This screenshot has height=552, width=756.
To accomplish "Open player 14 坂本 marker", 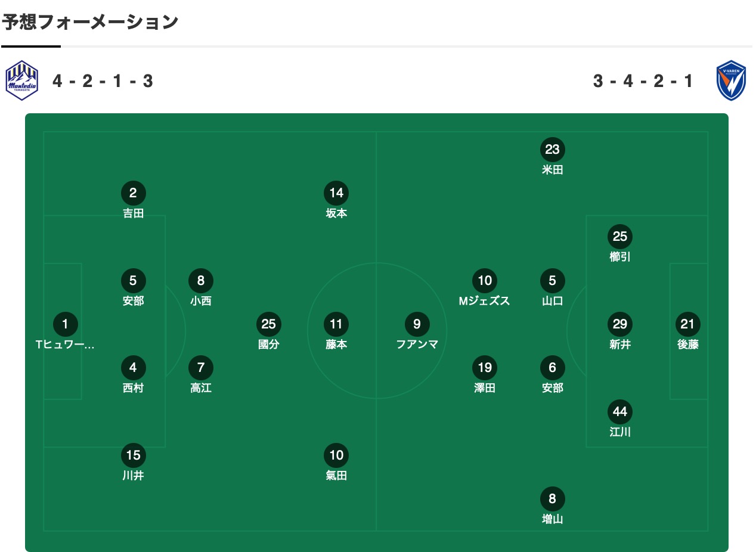I will pyautogui.click(x=336, y=193).
